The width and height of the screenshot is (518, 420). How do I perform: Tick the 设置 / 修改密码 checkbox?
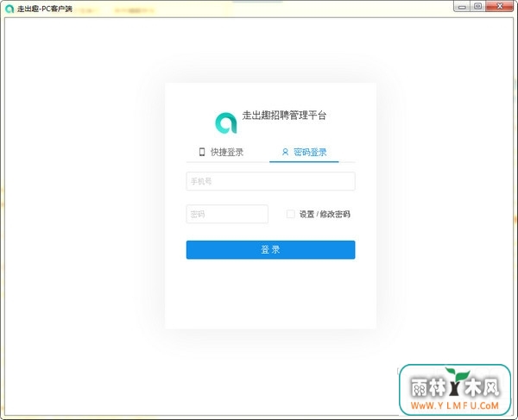tap(291, 214)
